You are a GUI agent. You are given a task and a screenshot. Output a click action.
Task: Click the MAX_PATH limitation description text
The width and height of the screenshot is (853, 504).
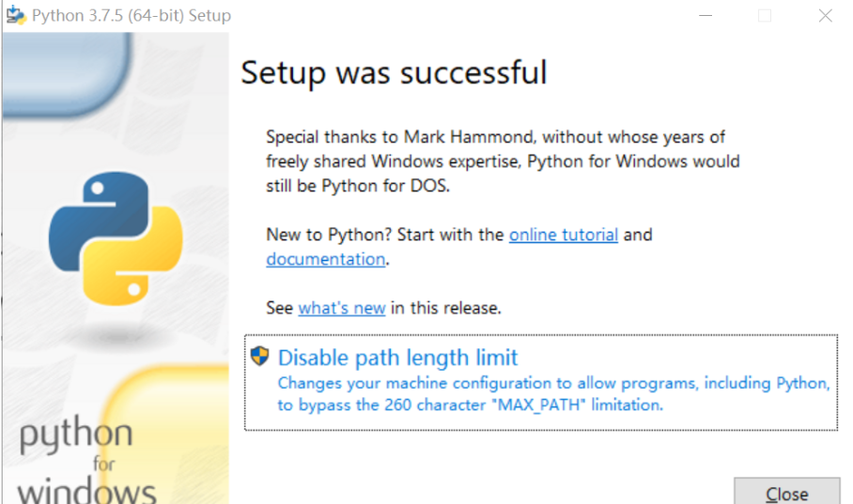[553, 394]
